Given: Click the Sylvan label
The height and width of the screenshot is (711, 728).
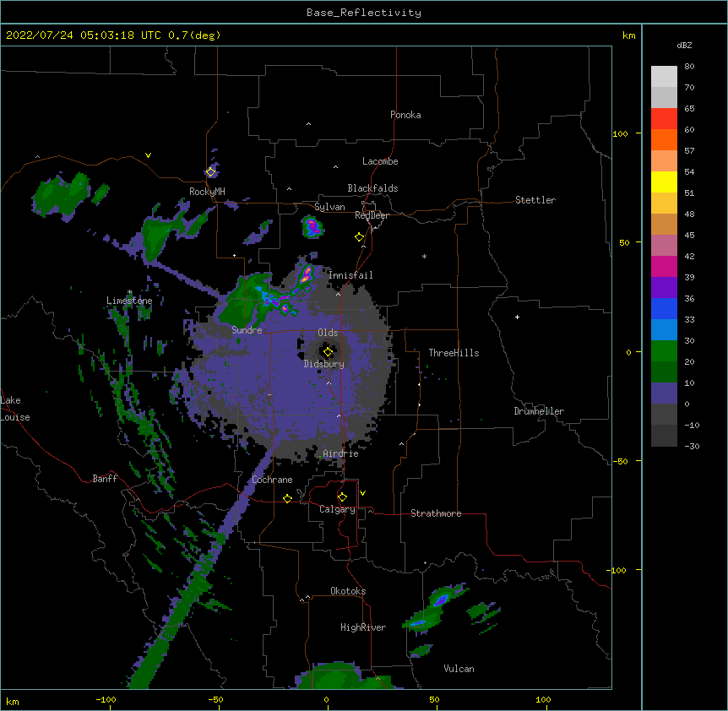Looking at the screenshot, I should point(329,207).
